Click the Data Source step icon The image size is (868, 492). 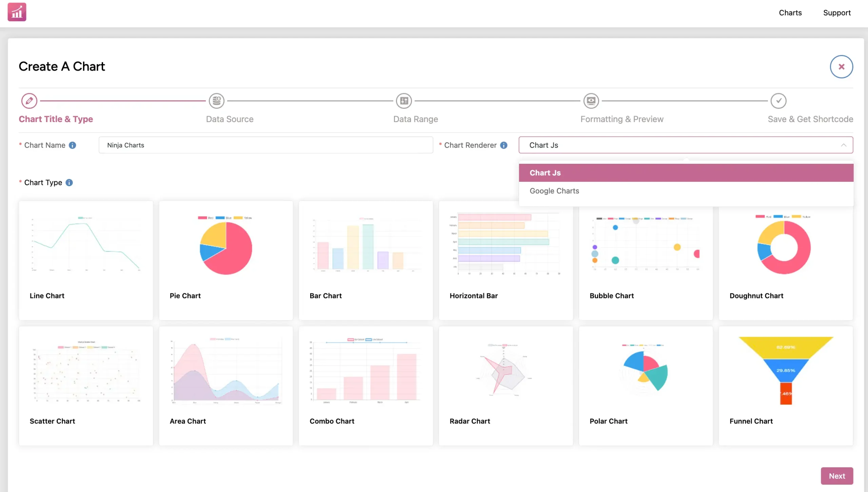pos(216,101)
